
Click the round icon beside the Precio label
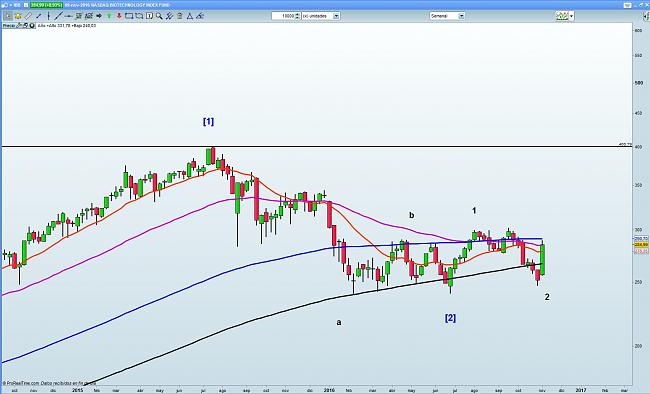coord(32,25)
